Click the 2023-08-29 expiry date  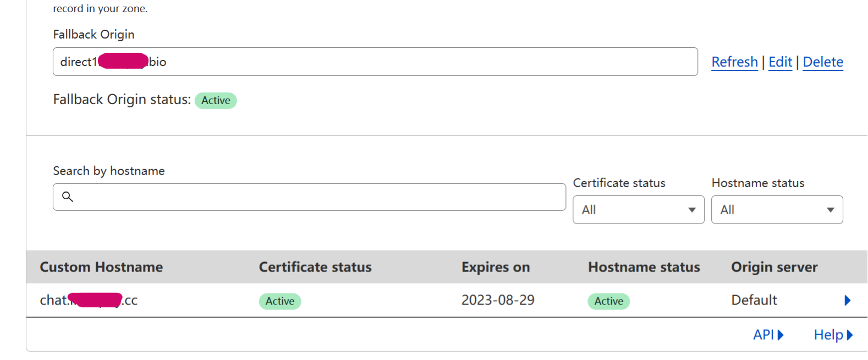pyautogui.click(x=498, y=301)
